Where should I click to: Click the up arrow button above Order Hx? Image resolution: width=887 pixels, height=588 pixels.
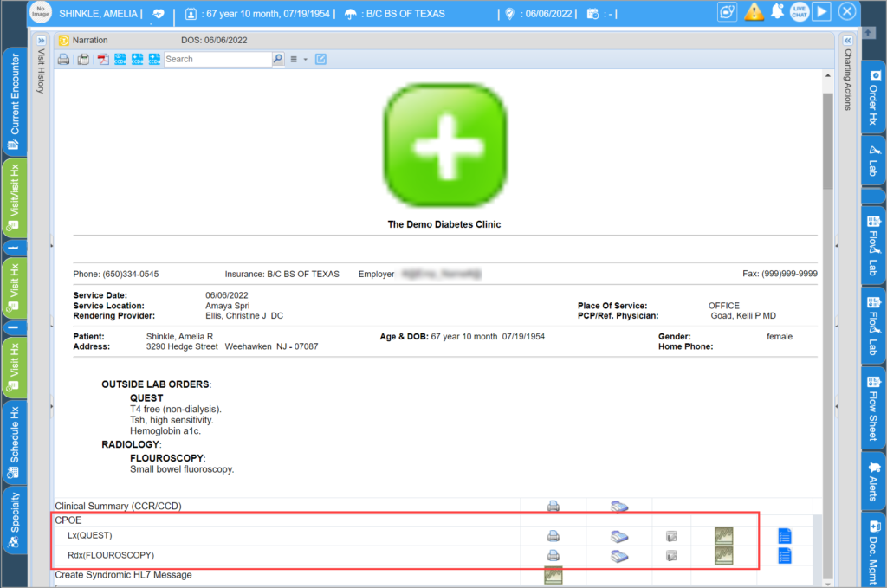868,34
